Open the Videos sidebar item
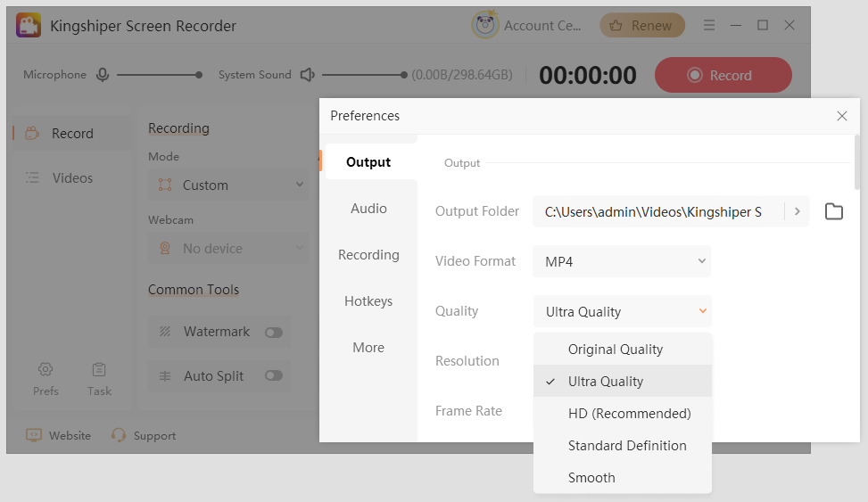 coord(72,177)
